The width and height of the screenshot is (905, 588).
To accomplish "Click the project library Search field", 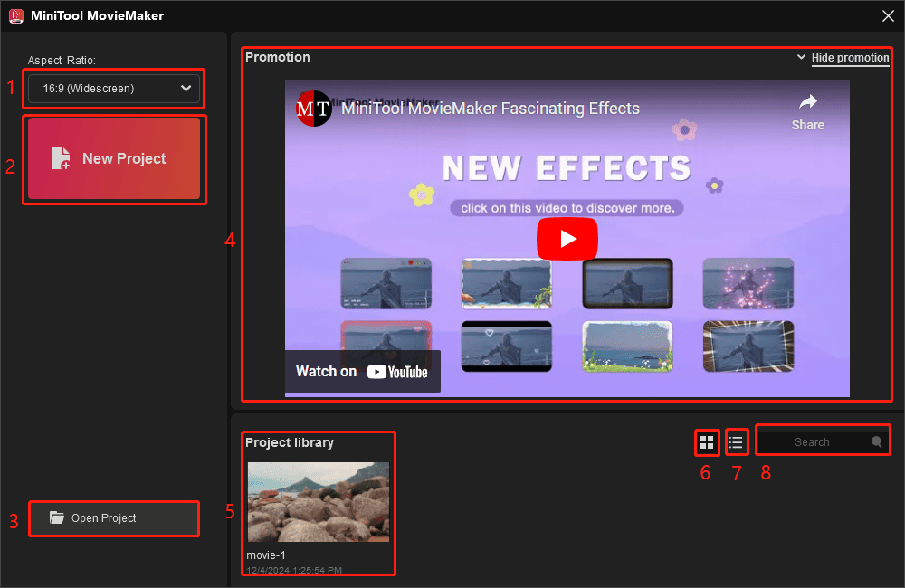I will tap(822, 442).
